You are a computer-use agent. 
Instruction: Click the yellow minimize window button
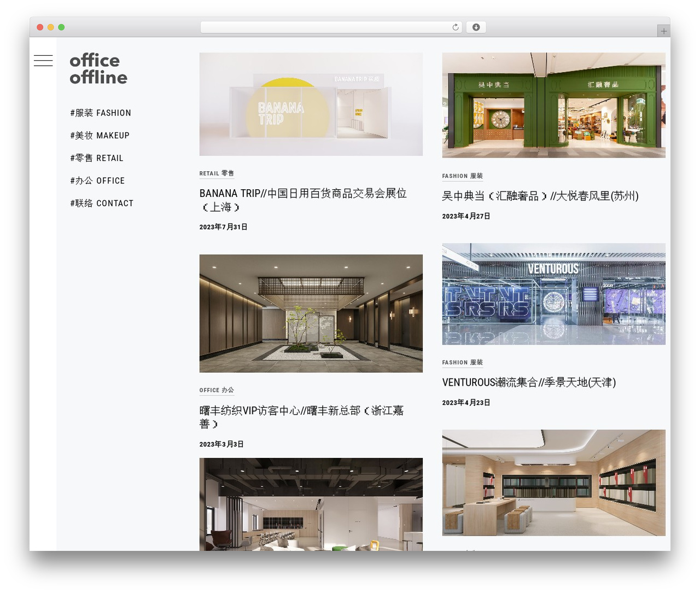[x=50, y=27]
